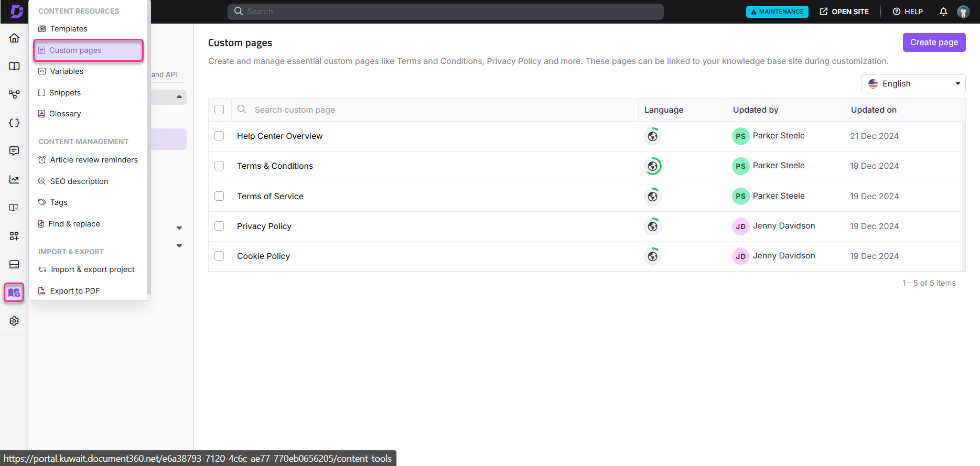The height and width of the screenshot is (466, 980).
Task: Tick the Privacy Policy checkbox
Action: click(x=219, y=226)
